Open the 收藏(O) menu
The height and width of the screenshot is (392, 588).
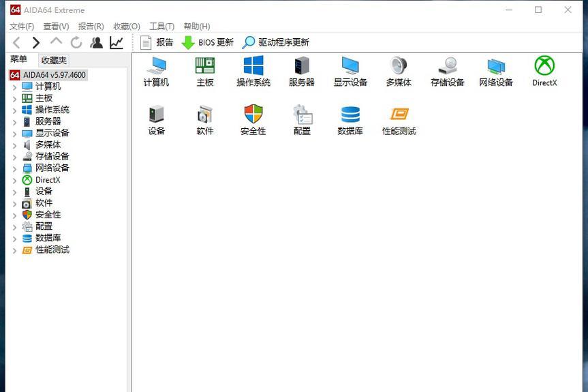coord(127,27)
